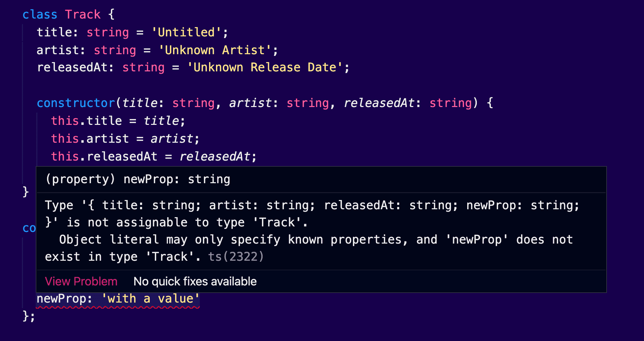Click the closing brace of the Track class
The width and height of the screenshot is (644, 341).
[26, 191]
